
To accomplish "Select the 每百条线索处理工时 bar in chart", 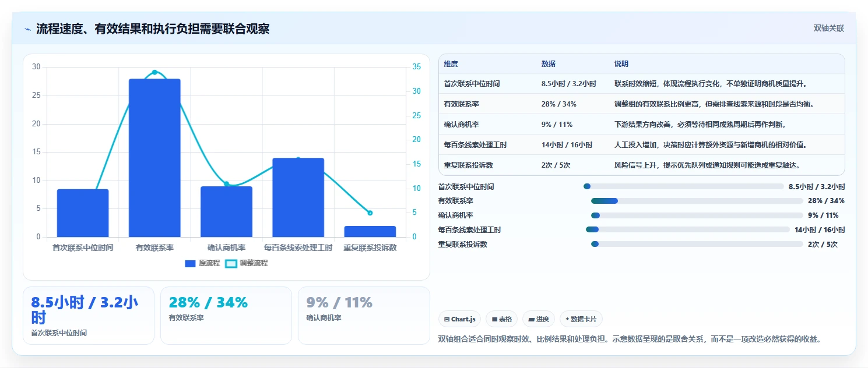I will point(298,197).
